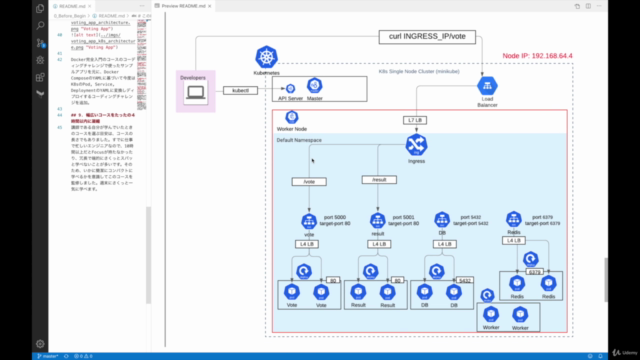The height and width of the screenshot is (360, 640).
Task: Click the '/result' path box
Action: [x=379, y=180]
